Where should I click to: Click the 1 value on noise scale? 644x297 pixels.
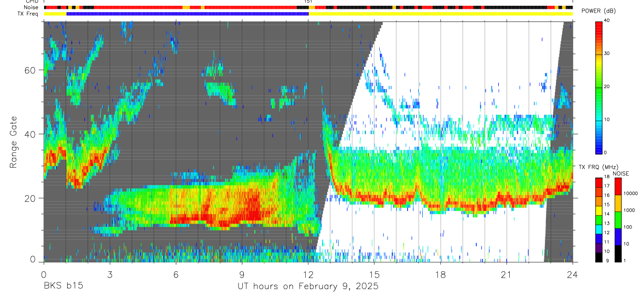tap(624, 260)
